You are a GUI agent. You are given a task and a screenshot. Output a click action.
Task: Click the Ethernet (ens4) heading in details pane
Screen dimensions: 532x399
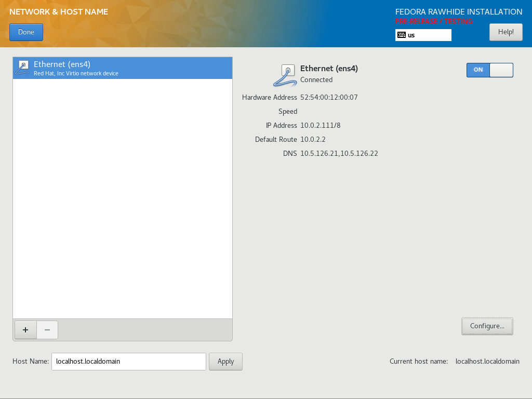[329, 69]
